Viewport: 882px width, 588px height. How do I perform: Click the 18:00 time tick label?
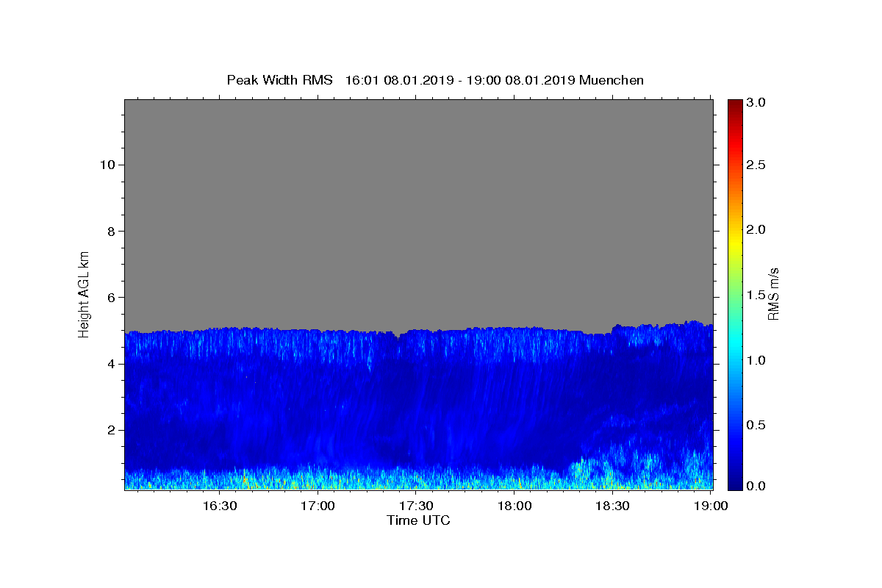pyautogui.click(x=514, y=506)
